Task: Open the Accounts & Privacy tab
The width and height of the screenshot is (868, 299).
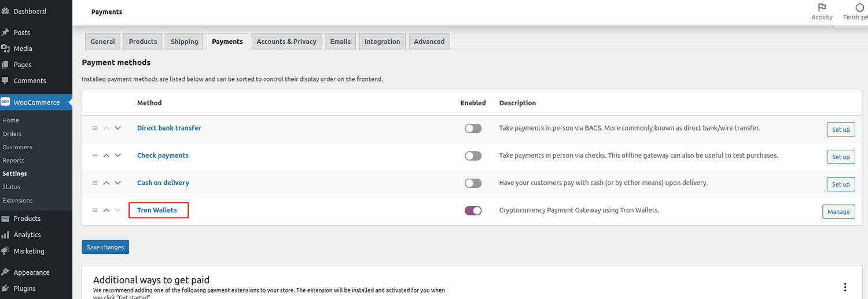Action: [286, 42]
